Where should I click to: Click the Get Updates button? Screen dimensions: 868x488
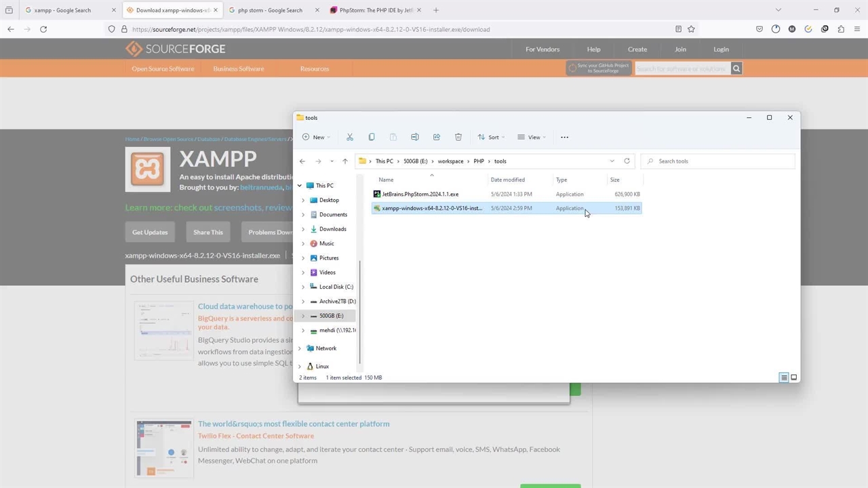coord(150,232)
